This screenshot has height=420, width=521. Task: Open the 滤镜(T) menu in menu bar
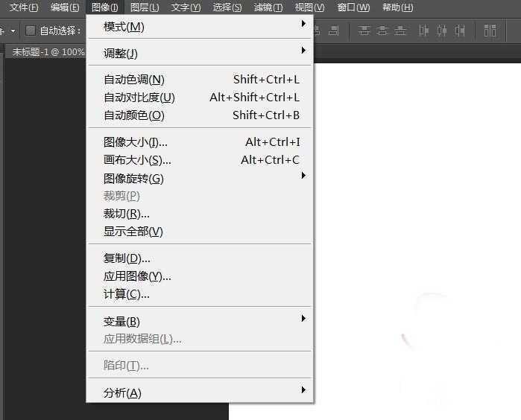coord(268,7)
